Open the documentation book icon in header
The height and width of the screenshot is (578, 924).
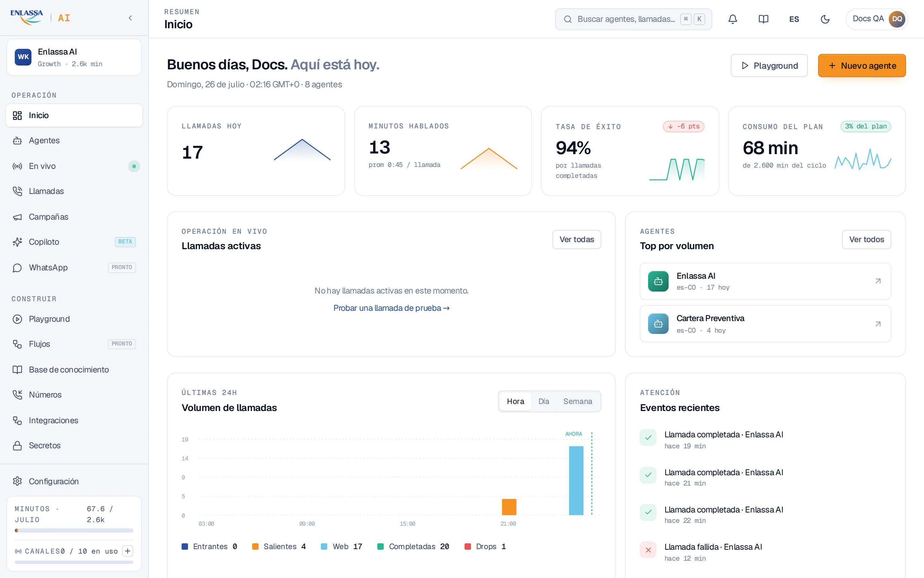763,19
